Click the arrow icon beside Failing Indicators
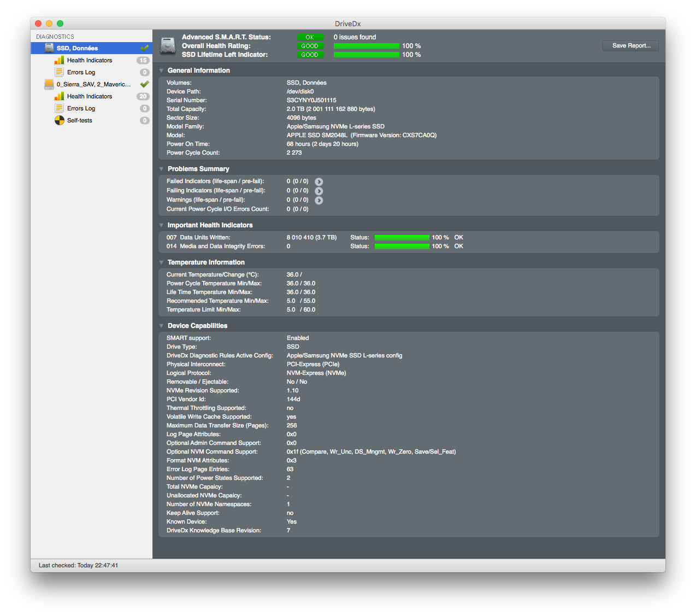This screenshot has width=696, height=616. point(319,191)
